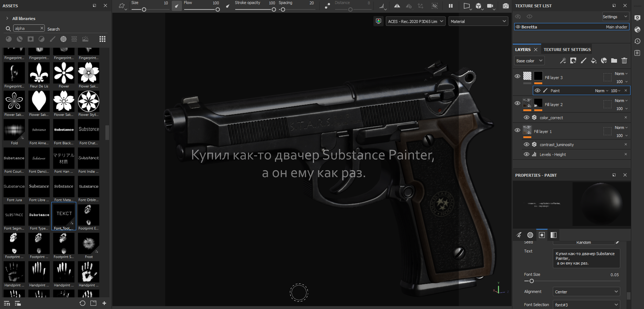Pause rendering with the pause icon
The image size is (644, 309).
451,6
